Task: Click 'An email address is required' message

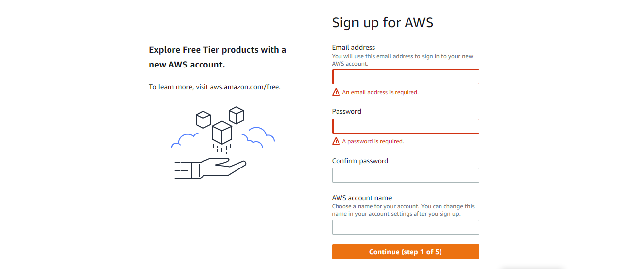Action: pyautogui.click(x=380, y=92)
